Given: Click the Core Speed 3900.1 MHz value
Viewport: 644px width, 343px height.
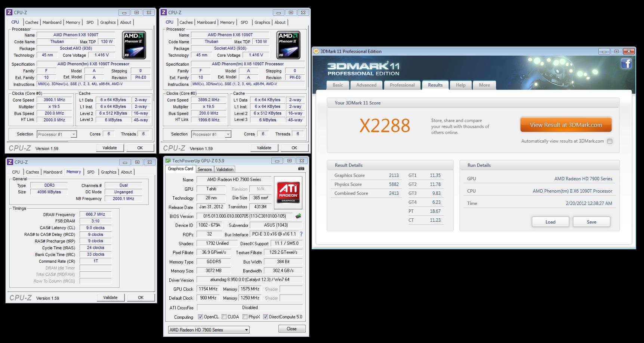Looking at the screenshot, I should click(x=54, y=100).
